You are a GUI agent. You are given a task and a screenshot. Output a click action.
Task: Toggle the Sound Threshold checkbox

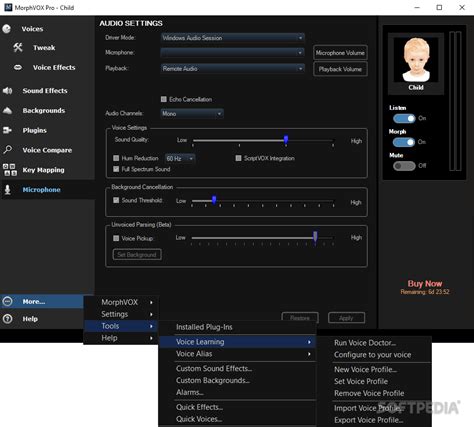116,200
